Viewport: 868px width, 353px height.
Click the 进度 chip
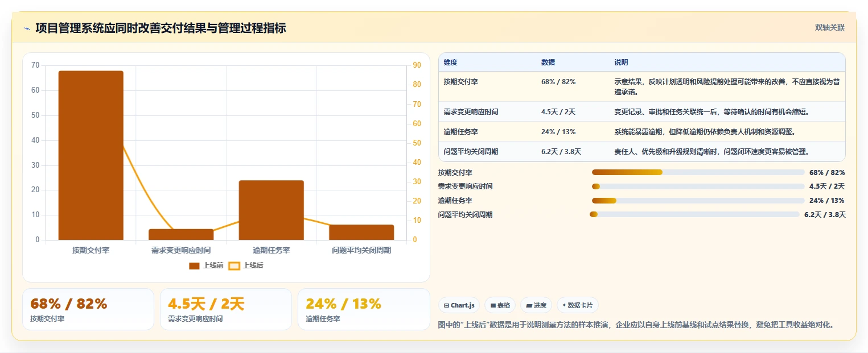click(536, 305)
